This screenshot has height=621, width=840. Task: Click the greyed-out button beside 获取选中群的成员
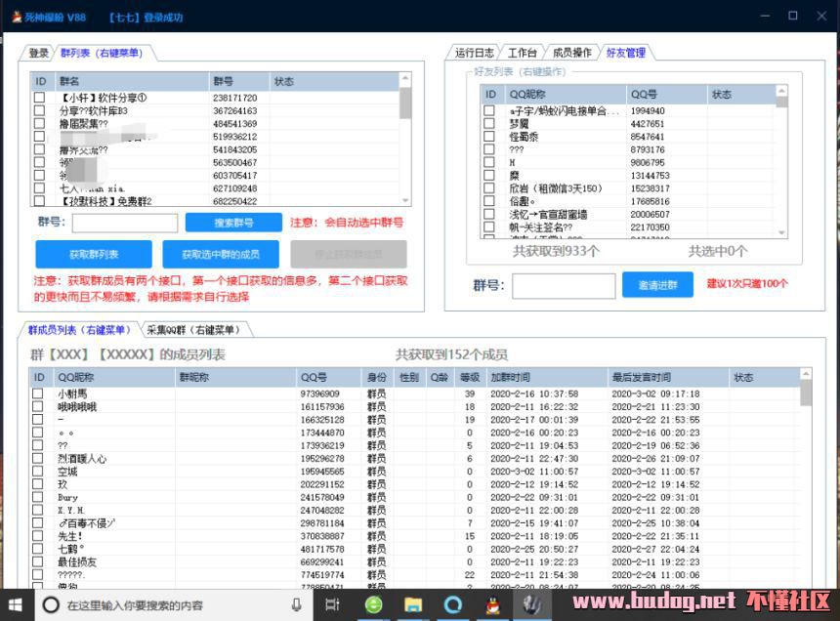(349, 254)
